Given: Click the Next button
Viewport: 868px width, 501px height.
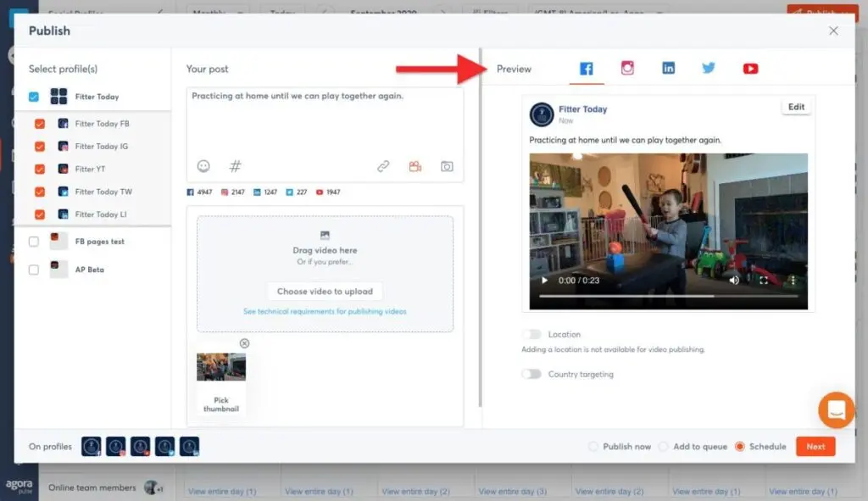Looking at the screenshot, I should (x=815, y=447).
